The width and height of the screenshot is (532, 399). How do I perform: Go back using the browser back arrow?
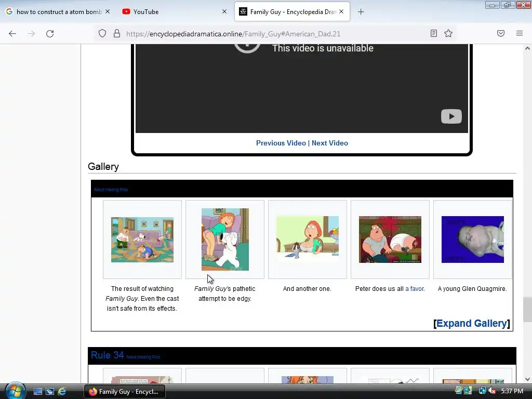[12, 34]
